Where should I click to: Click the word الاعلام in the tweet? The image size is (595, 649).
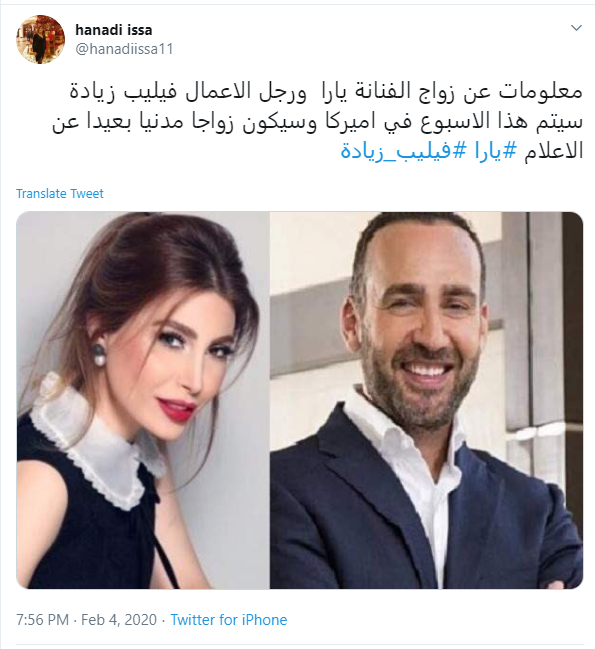pyautogui.click(x=554, y=150)
